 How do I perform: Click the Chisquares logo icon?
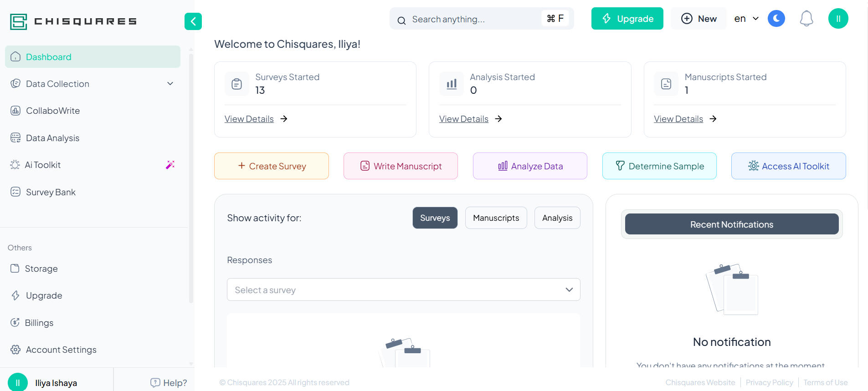[19, 21]
